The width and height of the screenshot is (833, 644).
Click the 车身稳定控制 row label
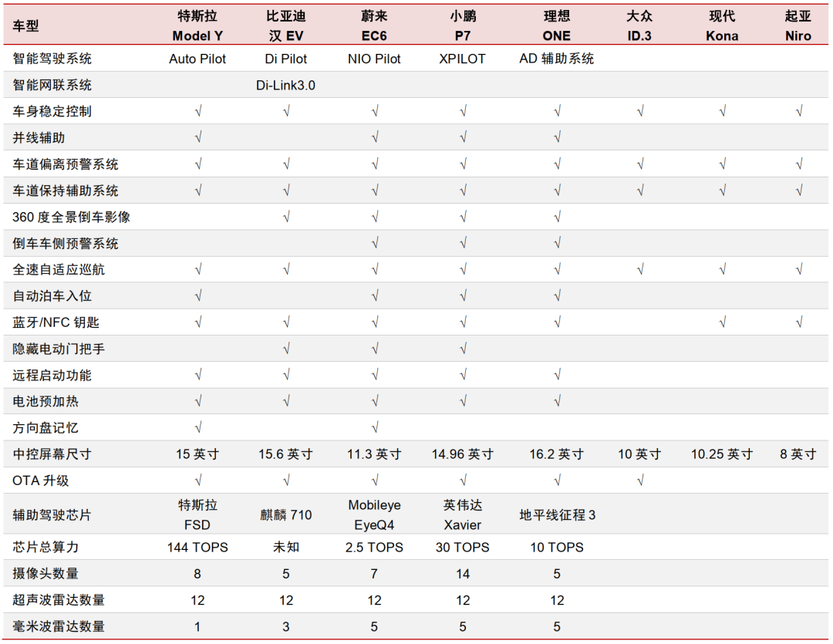[52, 111]
